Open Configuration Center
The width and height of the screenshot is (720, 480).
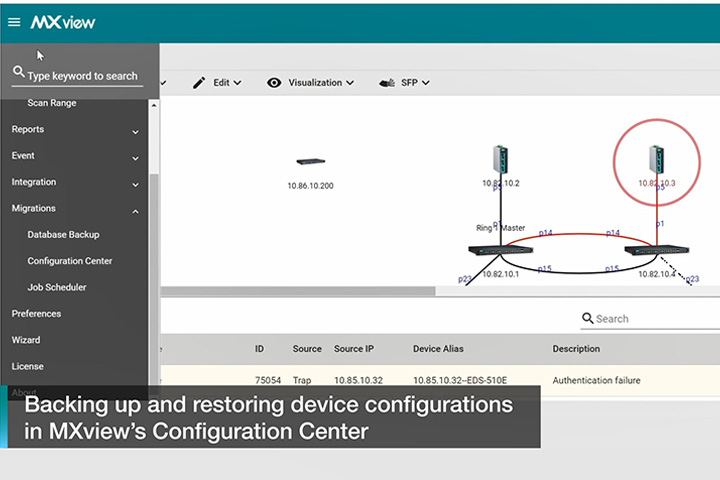click(x=70, y=261)
